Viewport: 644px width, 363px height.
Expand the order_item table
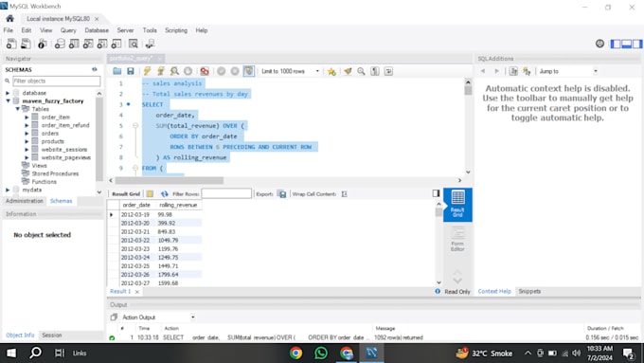(27, 118)
